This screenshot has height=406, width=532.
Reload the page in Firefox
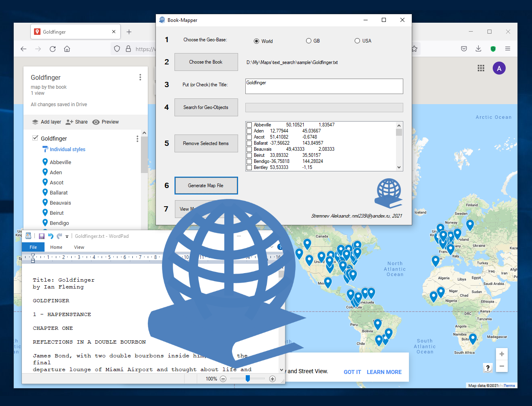[53, 49]
